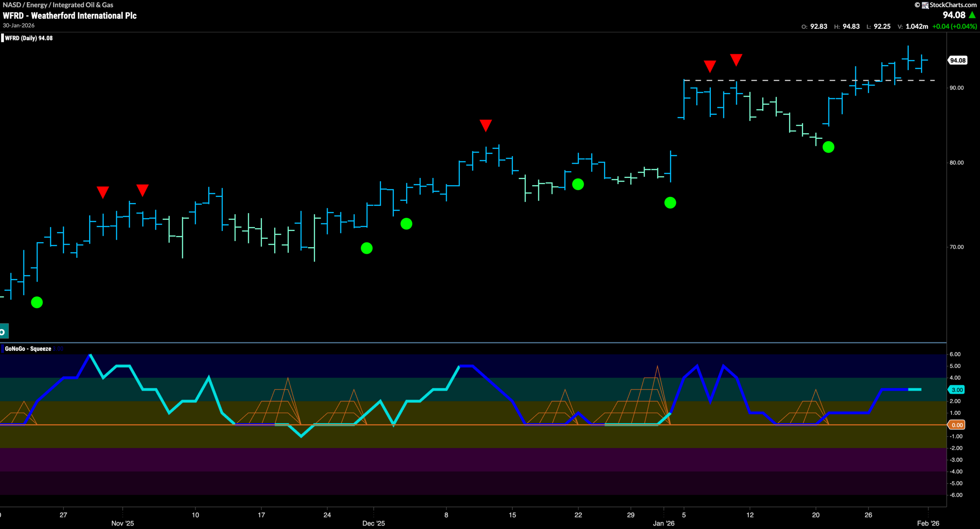Click the Jan '26 date axis label
980x529 pixels.
664,523
